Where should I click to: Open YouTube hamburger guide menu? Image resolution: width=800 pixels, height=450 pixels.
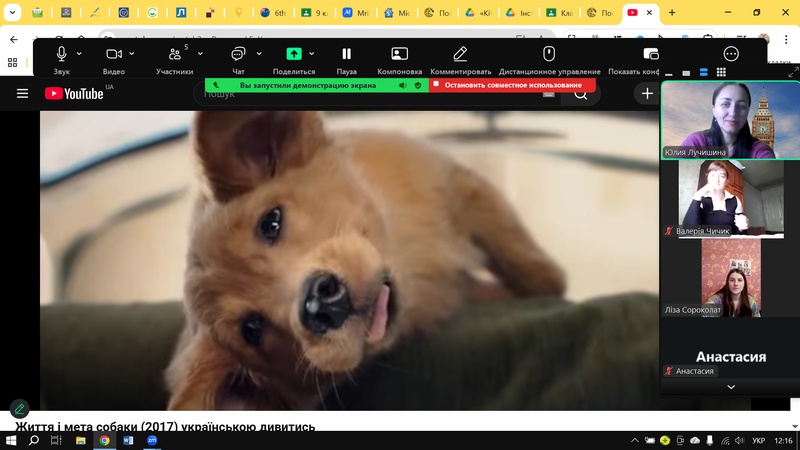(x=22, y=93)
